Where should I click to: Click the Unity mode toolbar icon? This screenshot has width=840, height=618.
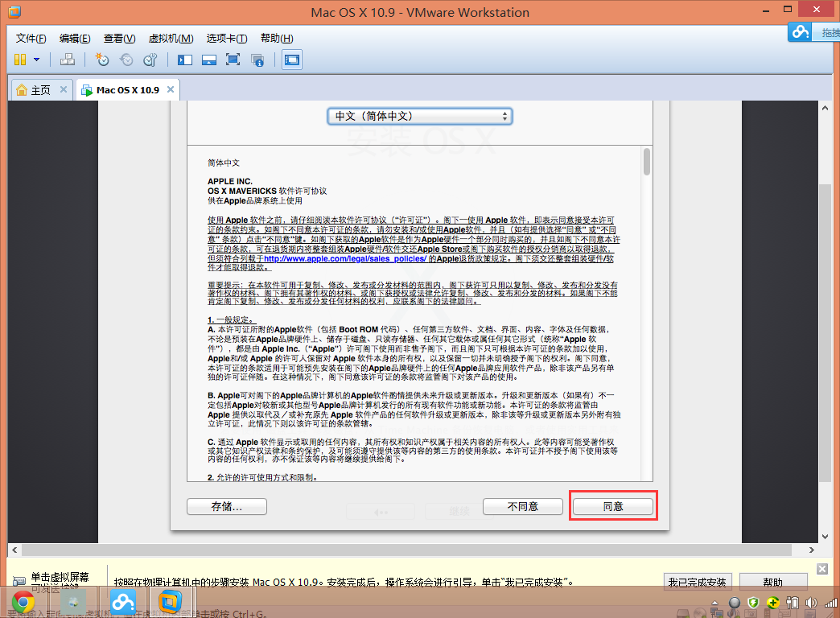click(257, 60)
